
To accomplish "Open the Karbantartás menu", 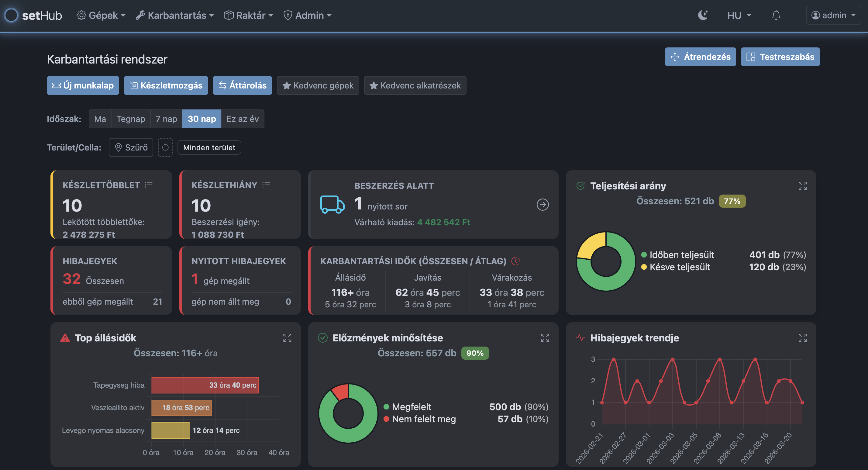I will [x=175, y=15].
